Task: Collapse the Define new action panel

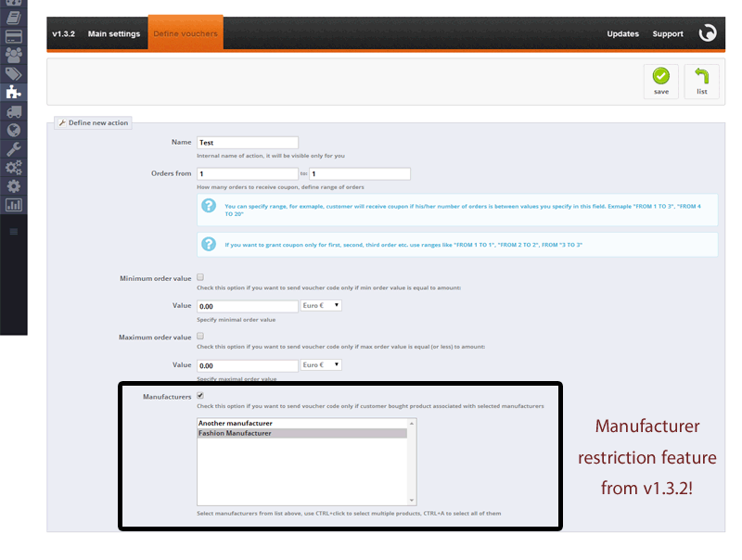Action: point(93,122)
